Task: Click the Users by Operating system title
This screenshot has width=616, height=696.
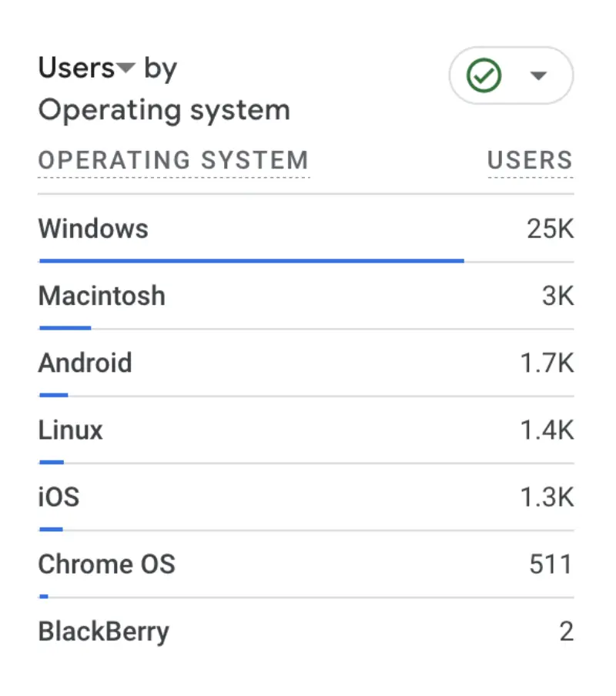Action: [x=164, y=89]
